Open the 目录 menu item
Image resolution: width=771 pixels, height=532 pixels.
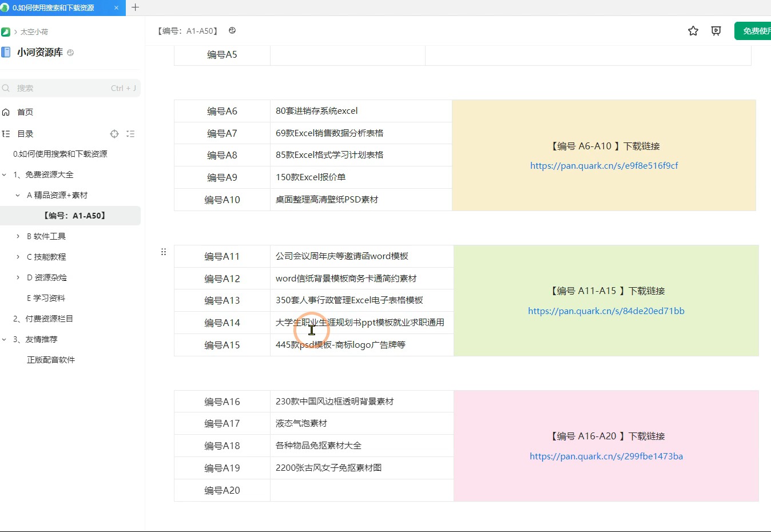25,134
